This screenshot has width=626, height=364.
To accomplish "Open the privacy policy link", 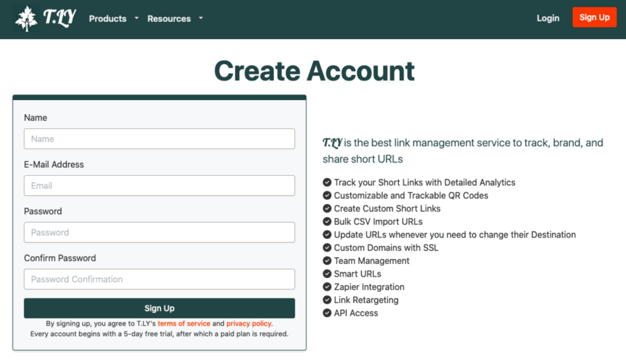I will pyautogui.click(x=249, y=323).
